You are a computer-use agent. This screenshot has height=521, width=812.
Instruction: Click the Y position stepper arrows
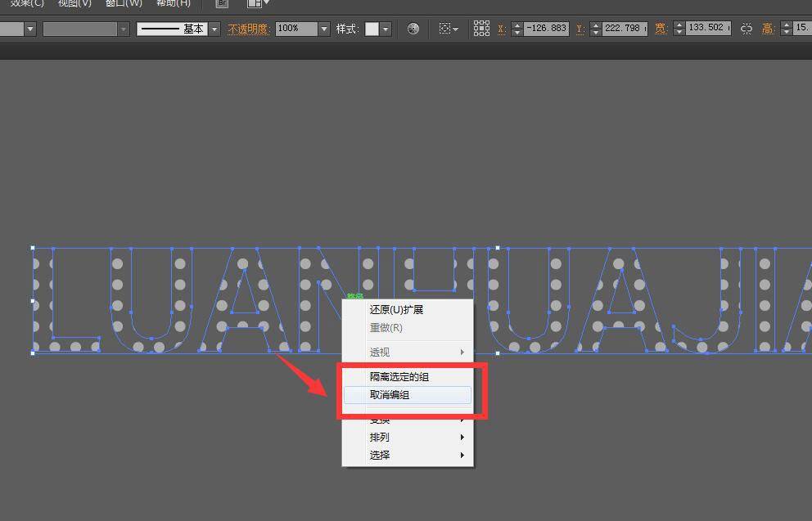pos(593,29)
